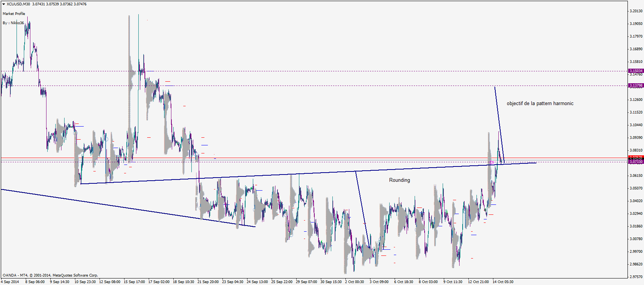
Task: Click the '3 Oct 09:00' time label
Action: 379,282
